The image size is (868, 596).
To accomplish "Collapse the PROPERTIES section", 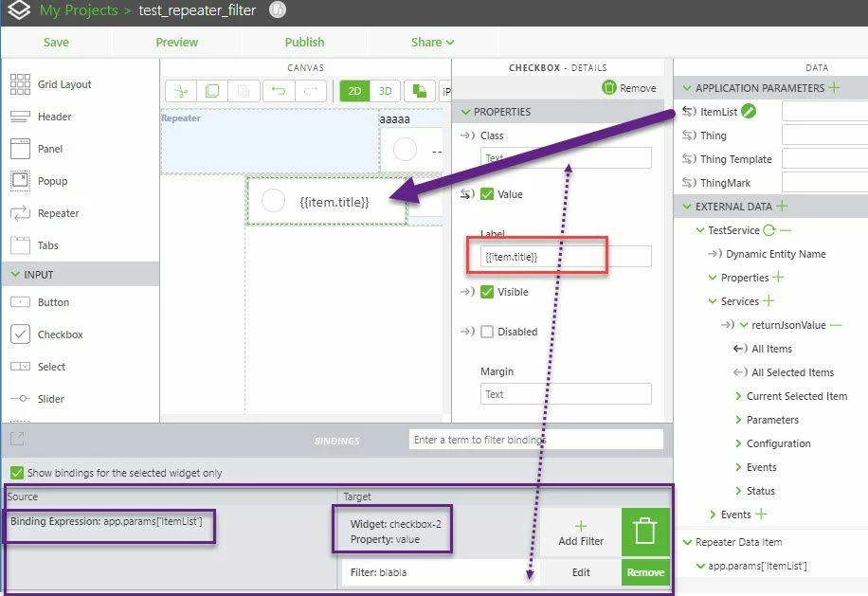I will [x=465, y=112].
